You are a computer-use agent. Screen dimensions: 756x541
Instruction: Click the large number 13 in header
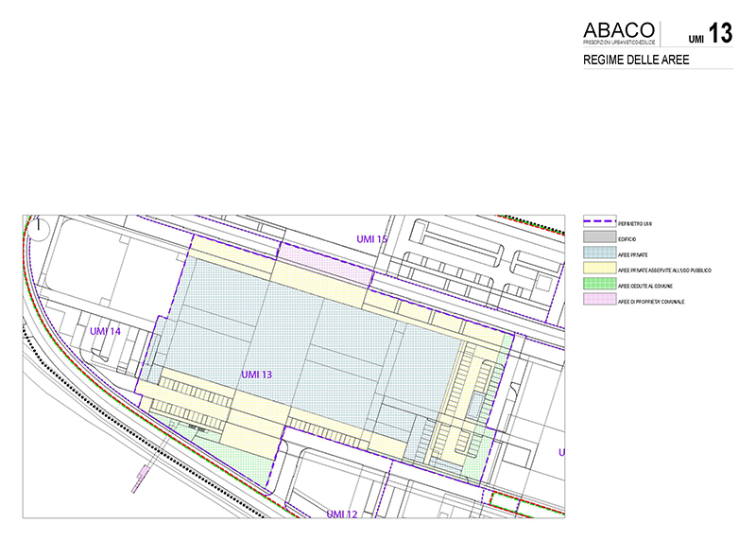tap(720, 34)
